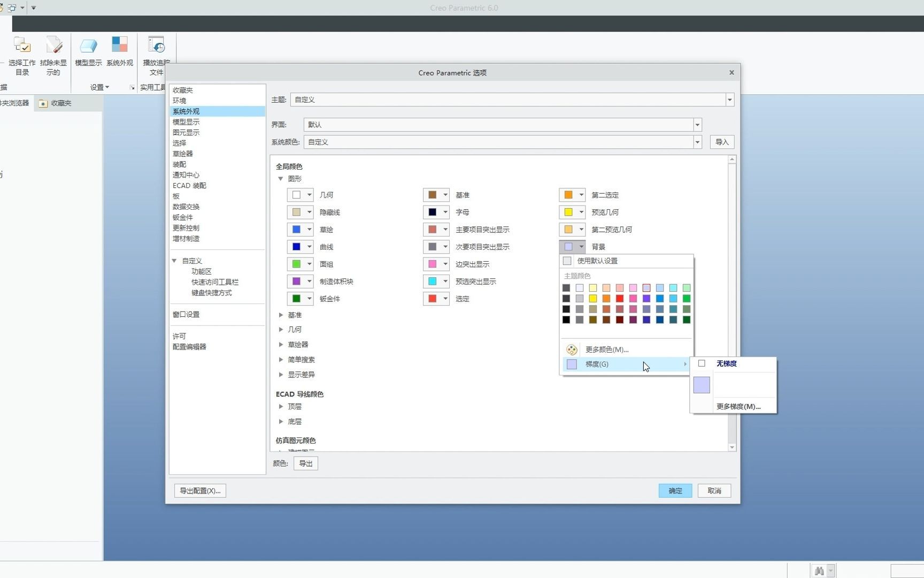
Task: Open the 系统颜色 dropdown
Action: coord(697,142)
